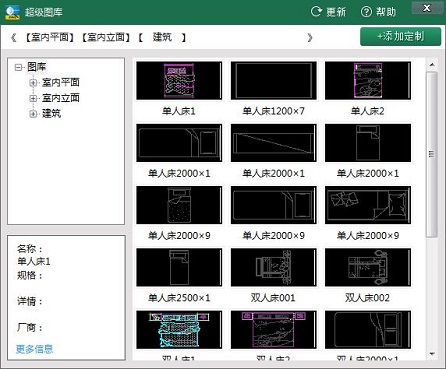Select the 图库 root tree item
This screenshot has width=446, height=369.
point(36,67)
